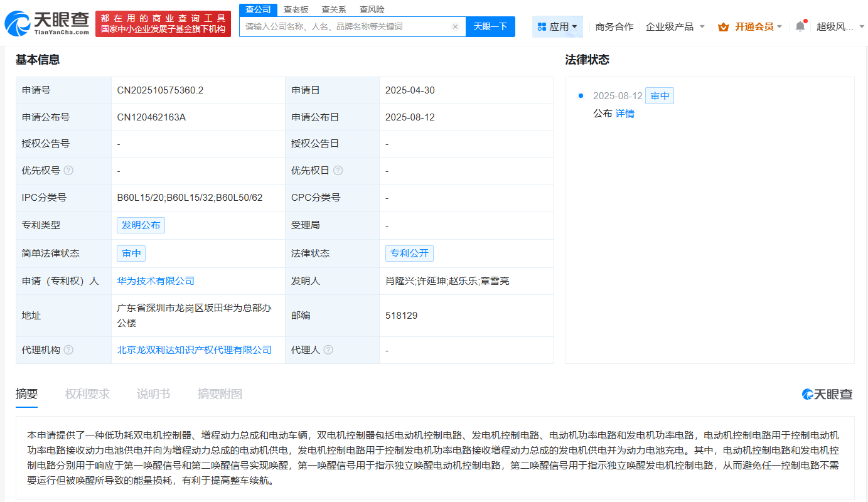The height and width of the screenshot is (502, 868).
Task: Open the 华为技术有限公司 company link
Action: 155,280
